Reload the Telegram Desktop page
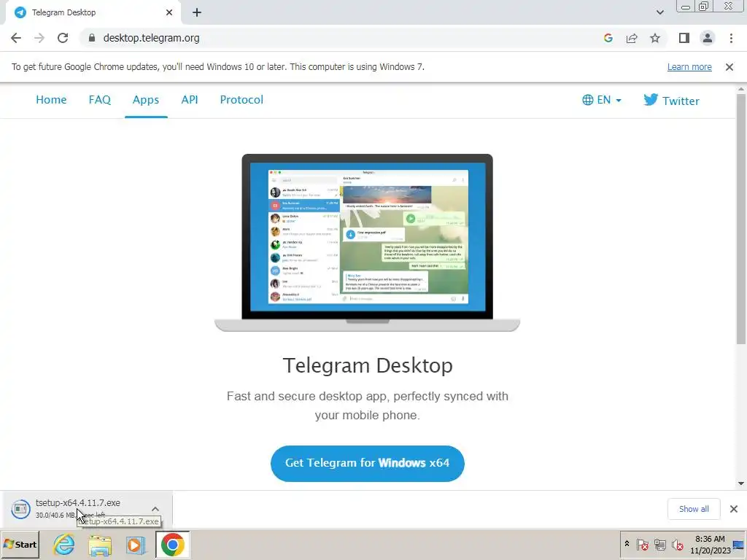 (x=63, y=38)
